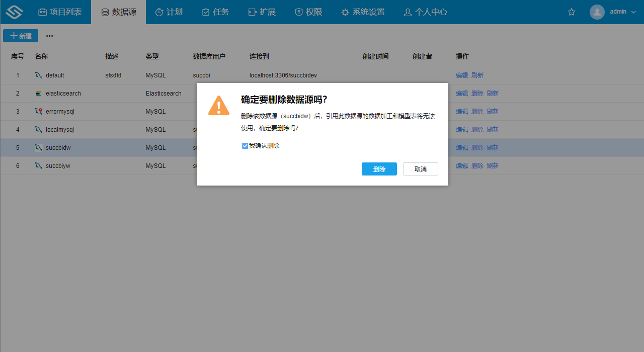Click the MySQL datasource icon beside "default"
This screenshot has height=352, width=644.
pyautogui.click(x=40, y=75)
